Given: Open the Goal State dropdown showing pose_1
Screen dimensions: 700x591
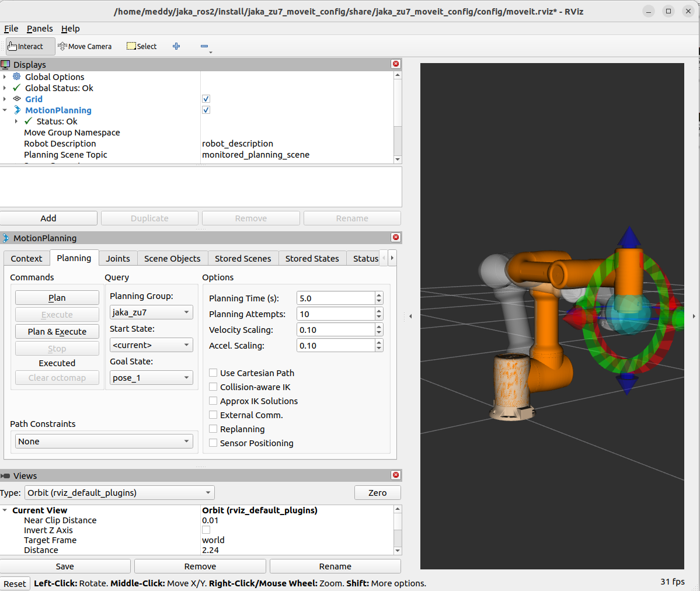Looking at the screenshot, I should coord(151,377).
